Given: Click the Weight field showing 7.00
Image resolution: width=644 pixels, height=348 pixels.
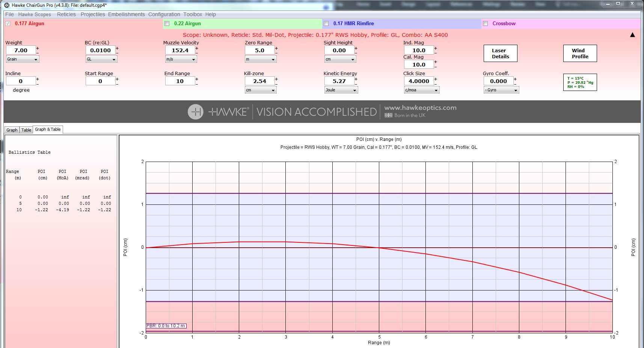Looking at the screenshot, I should [x=21, y=50].
